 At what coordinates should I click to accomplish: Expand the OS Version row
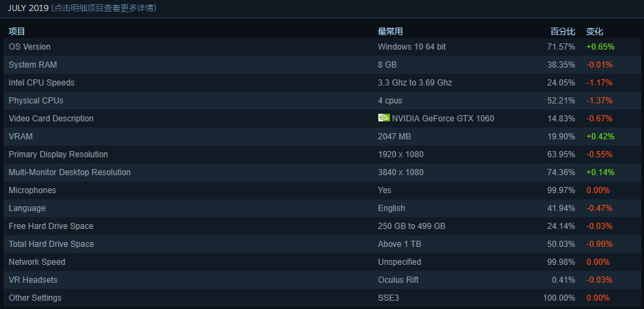30,47
